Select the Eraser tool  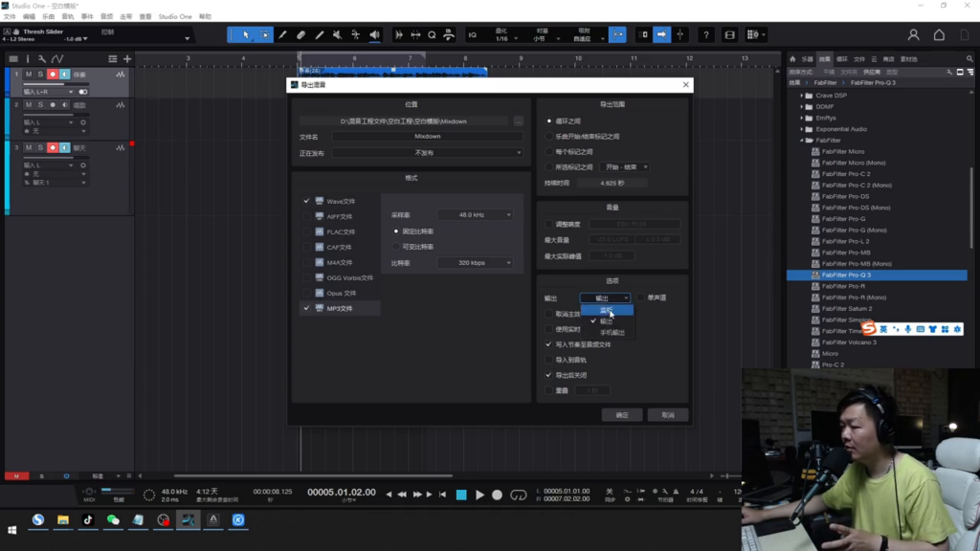(x=301, y=35)
